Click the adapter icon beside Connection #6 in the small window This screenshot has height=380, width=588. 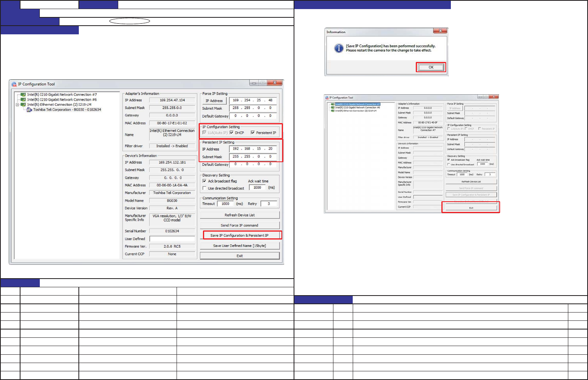tap(333, 107)
